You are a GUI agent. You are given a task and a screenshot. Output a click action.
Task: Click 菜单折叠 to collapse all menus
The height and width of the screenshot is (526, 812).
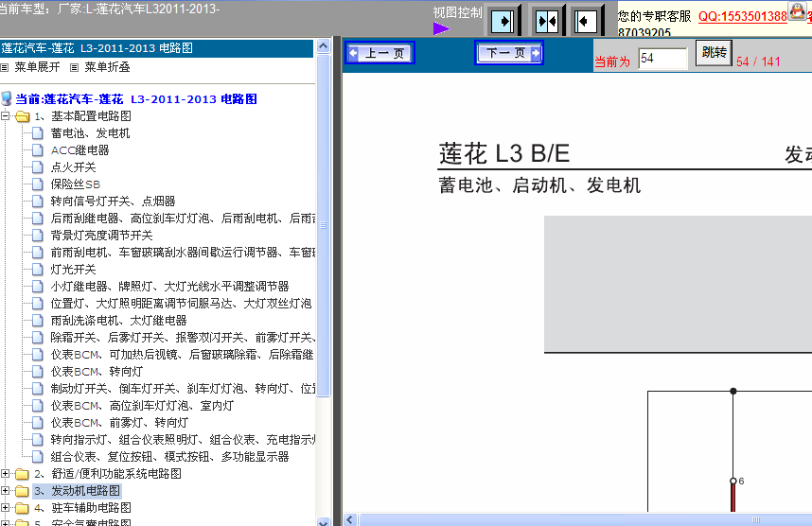click(x=107, y=67)
